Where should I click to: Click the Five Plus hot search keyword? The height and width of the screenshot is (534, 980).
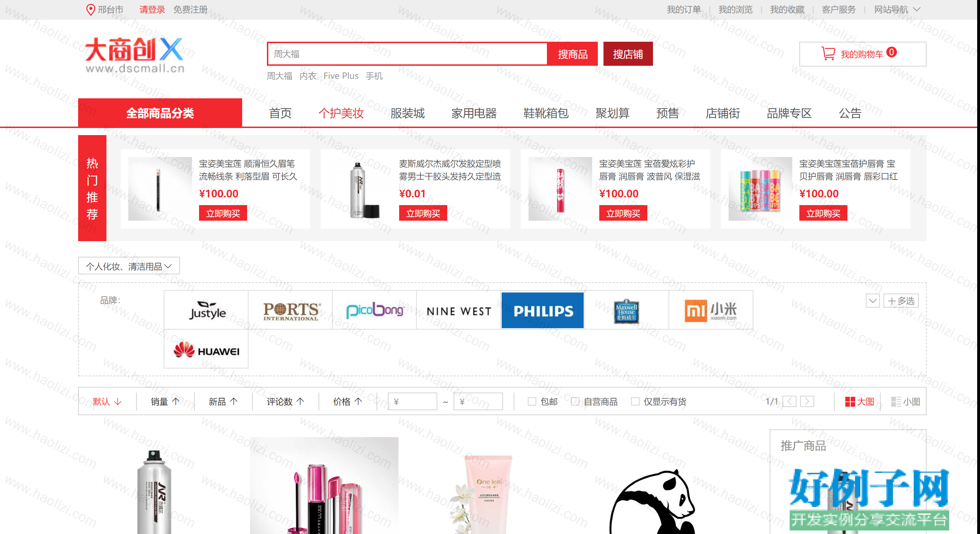pos(341,76)
